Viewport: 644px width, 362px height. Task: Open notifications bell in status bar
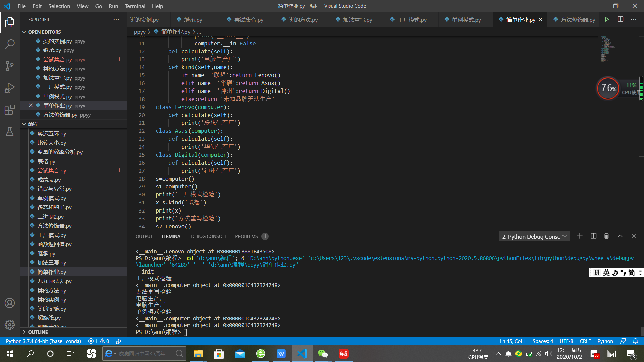pos(635,341)
